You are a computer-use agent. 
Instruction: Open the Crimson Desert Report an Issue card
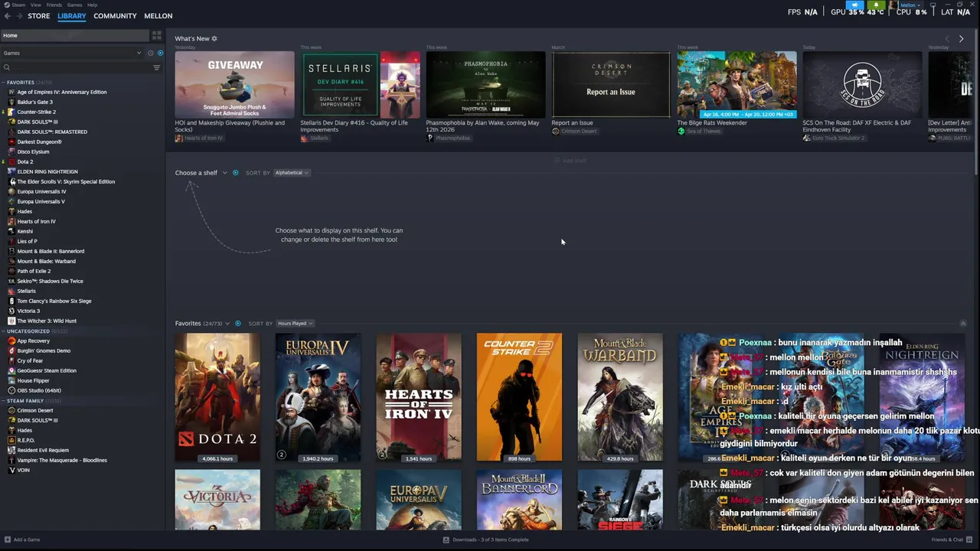[x=611, y=84]
